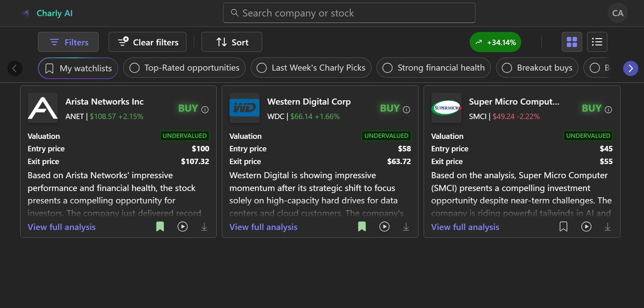
Task: Open the Filters panel
Action: point(68,42)
